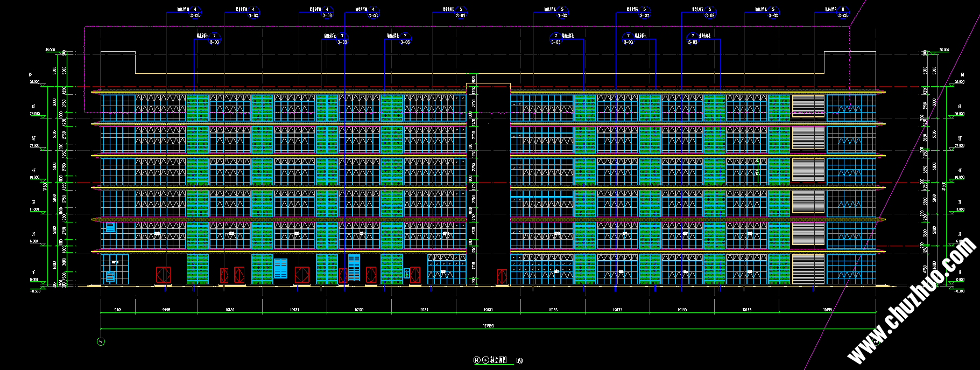Select the 36.000 elevation marker at top-left
Viewport: 980px width, 370px height.
coord(50,50)
